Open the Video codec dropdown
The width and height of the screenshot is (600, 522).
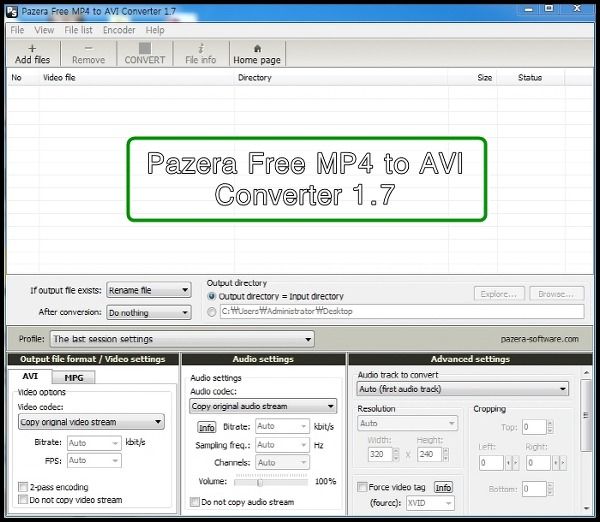91,422
